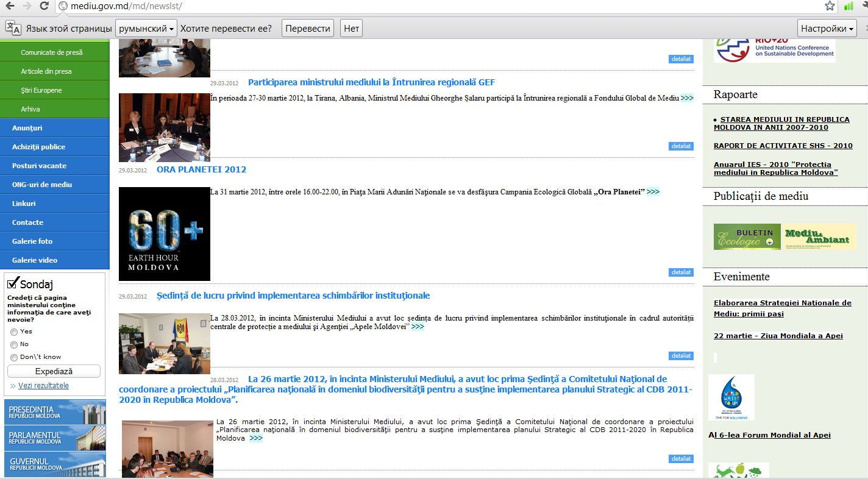The height and width of the screenshot is (479, 868).
Task: Open the Mediul Ambiant publication banner
Action: pos(819,236)
